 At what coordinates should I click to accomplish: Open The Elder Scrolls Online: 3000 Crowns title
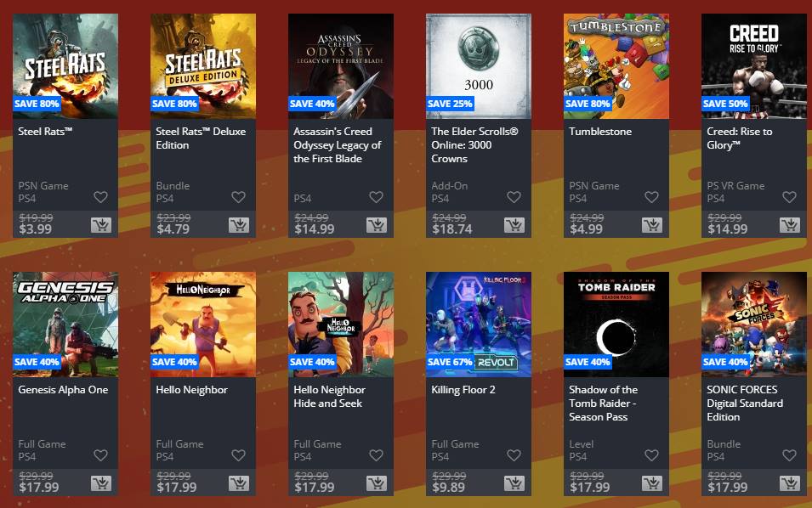click(474, 145)
